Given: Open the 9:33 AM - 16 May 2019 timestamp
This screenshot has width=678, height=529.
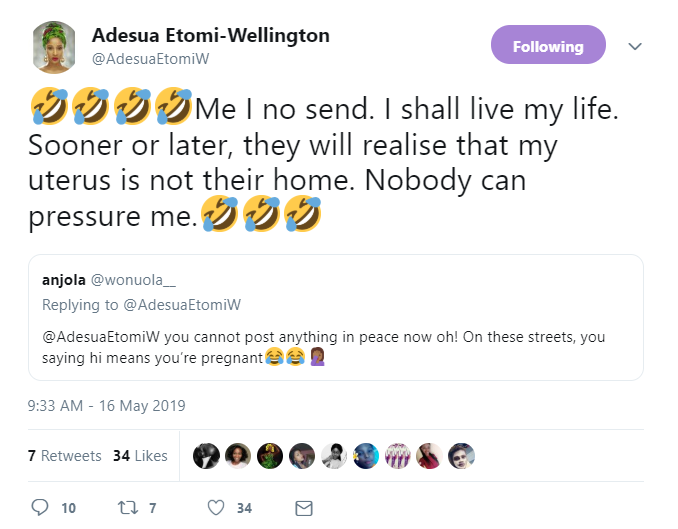Looking at the screenshot, I should (x=107, y=406).
